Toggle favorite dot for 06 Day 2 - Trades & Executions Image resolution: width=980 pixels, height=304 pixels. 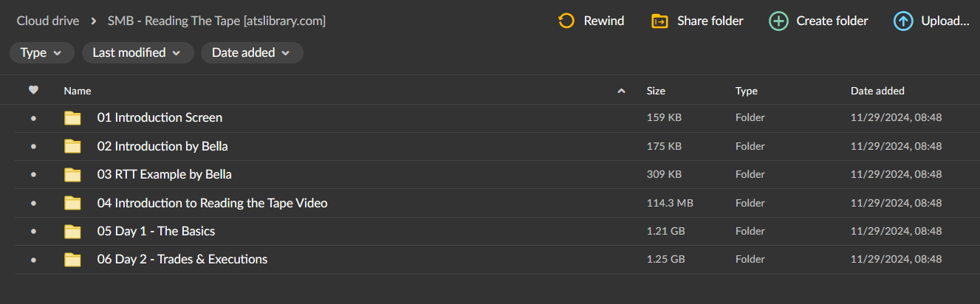coord(33,260)
